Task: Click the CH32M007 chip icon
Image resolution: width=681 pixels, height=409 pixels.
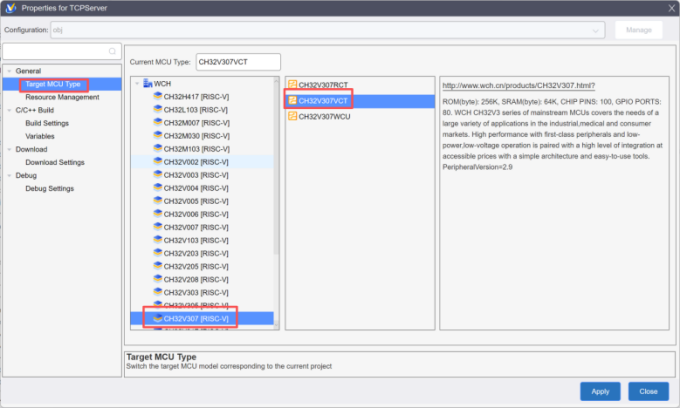Action: [158, 122]
